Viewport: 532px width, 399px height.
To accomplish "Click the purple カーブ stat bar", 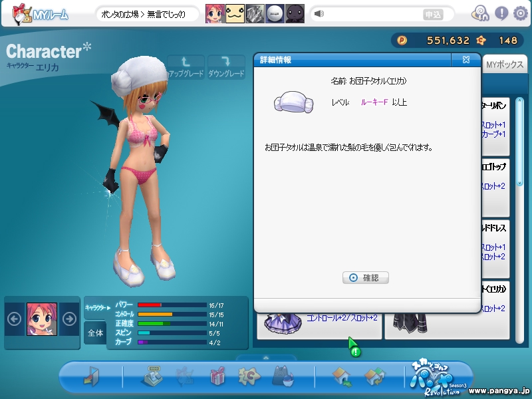I will [x=172, y=342].
